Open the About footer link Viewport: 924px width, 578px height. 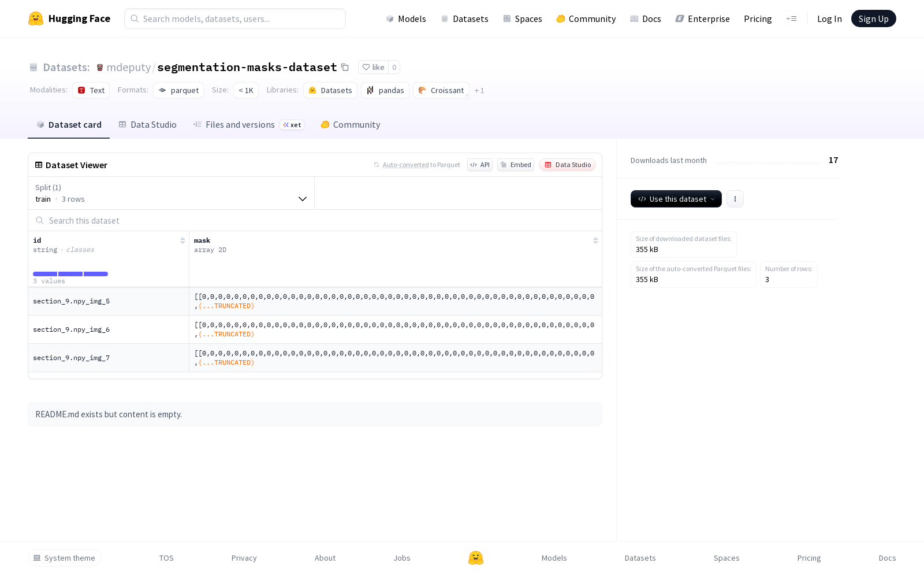tap(325, 558)
